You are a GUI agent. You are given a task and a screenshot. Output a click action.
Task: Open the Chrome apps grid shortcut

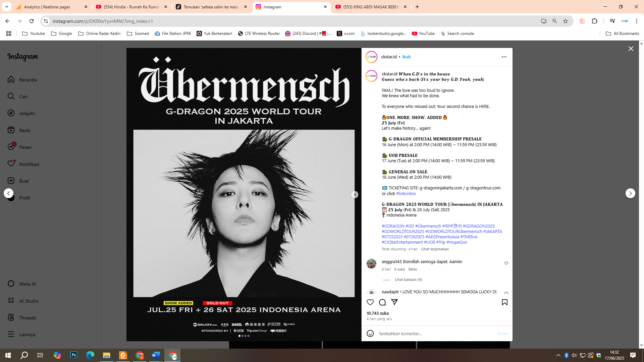(9, 34)
